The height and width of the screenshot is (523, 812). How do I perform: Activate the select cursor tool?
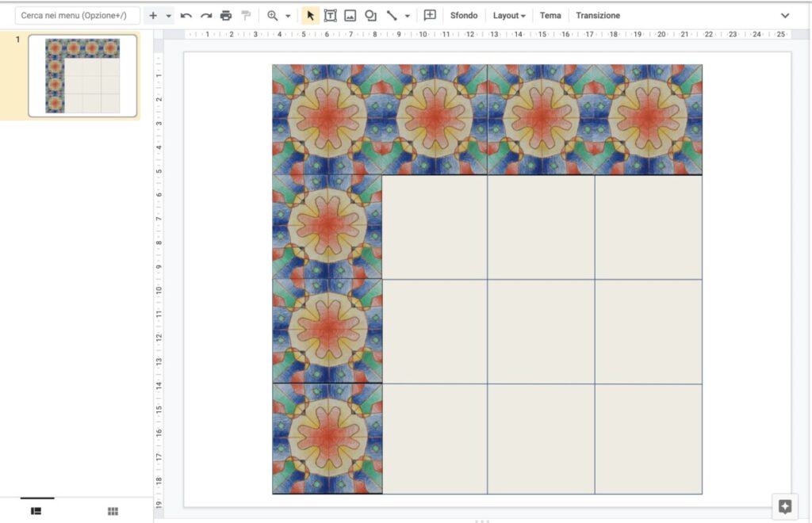coord(310,16)
